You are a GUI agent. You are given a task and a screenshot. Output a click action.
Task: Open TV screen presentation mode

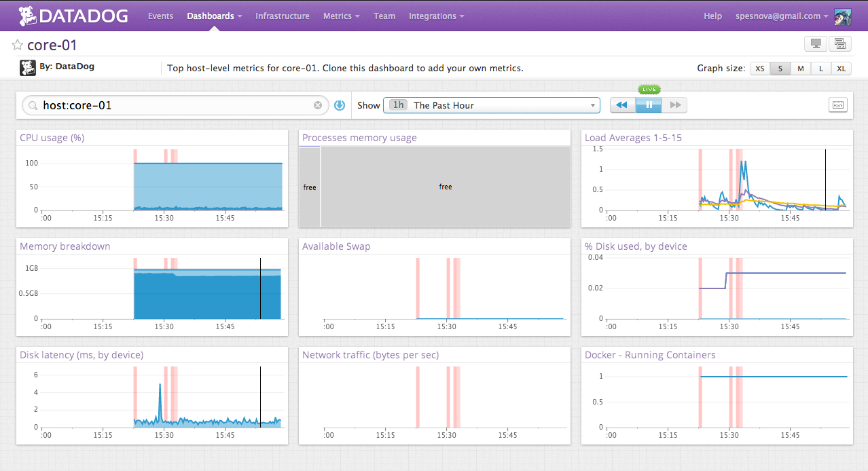pyautogui.click(x=814, y=43)
